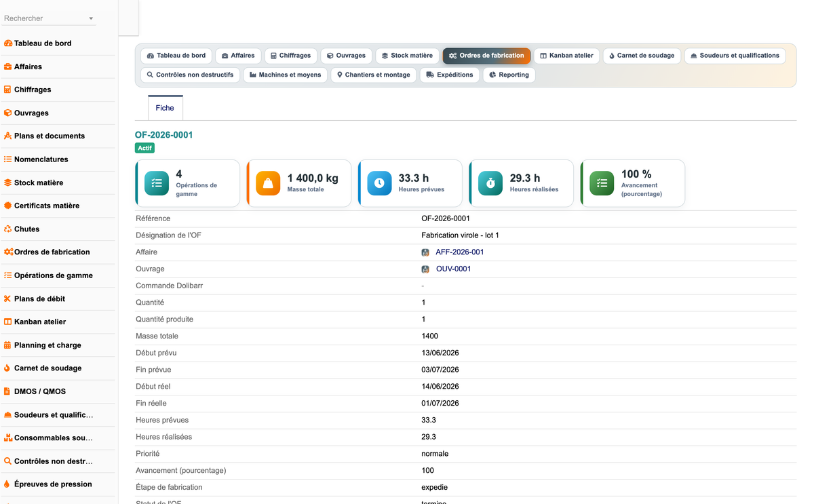This screenshot has height=504, width=814.
Task: Open the Fiche tab
Action: point(165,108)
